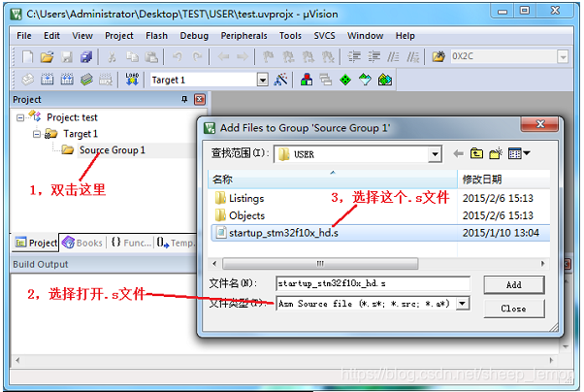The width and height of the screenshot is (584, 392).
Task: Click the Select Software Packs icon
Action: [365, 80]
